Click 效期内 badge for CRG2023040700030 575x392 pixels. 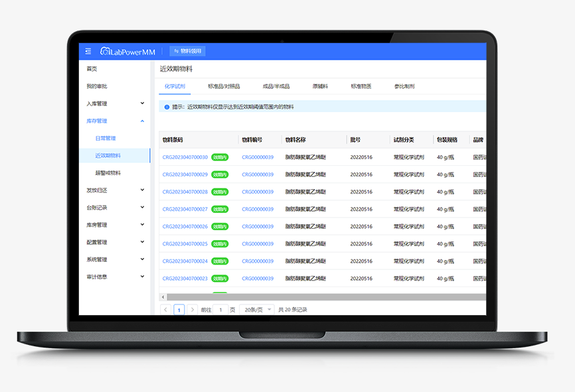pos(219,158)
